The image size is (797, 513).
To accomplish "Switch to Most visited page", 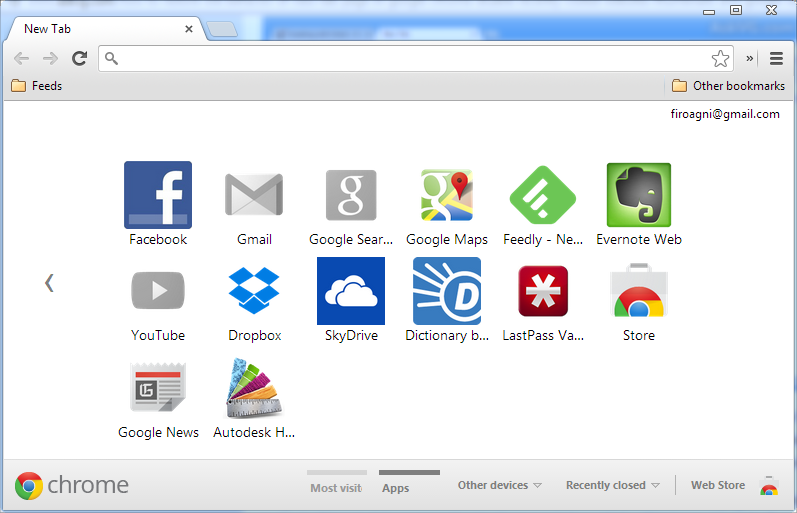I will (x=336, y=483).
